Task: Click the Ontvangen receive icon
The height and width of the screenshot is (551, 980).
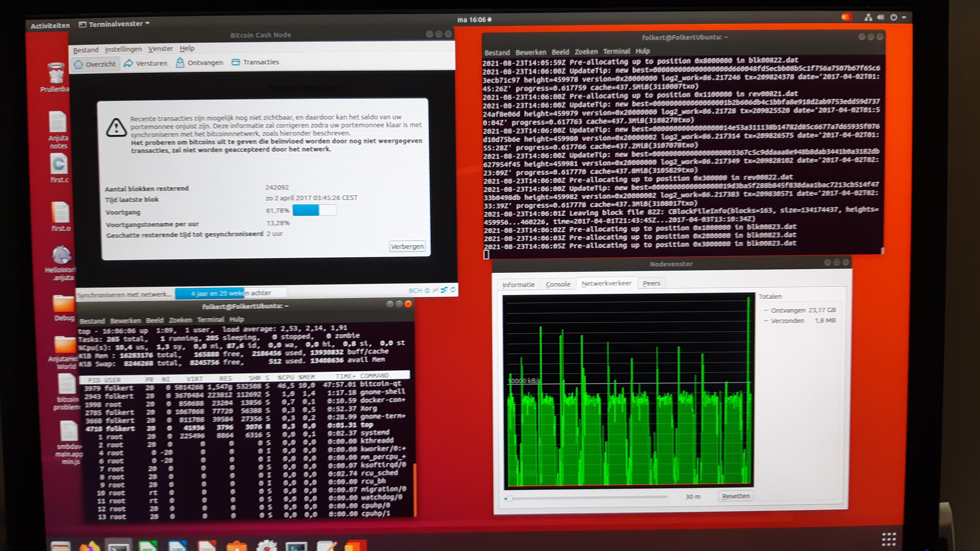Action: (x=180, y=62)
